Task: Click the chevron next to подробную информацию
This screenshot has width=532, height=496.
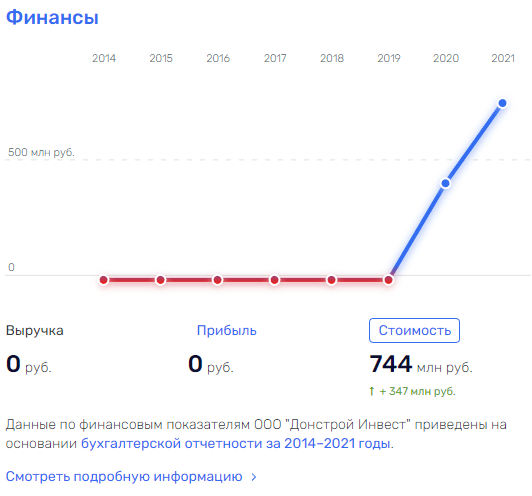Action: click(254, 477)
